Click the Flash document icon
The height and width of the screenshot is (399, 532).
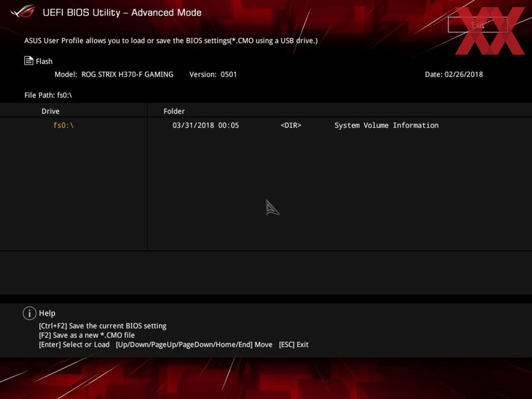(x=29, y=61)
